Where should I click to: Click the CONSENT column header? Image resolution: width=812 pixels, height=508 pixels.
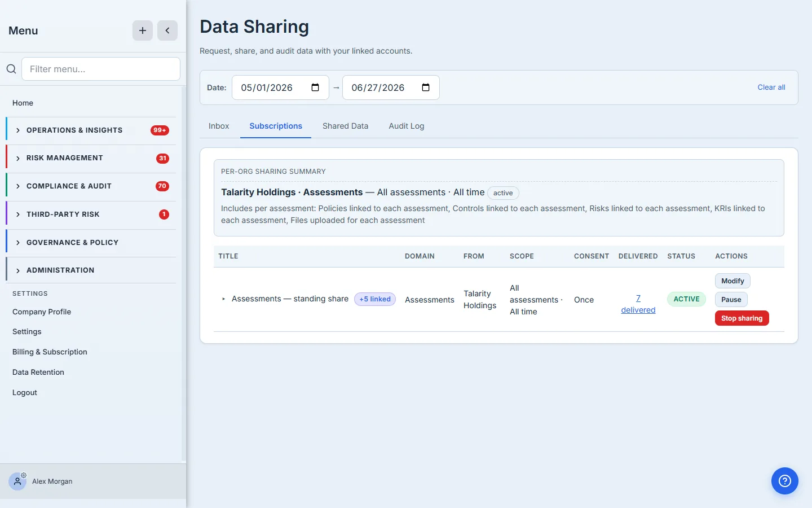point(592,256)
